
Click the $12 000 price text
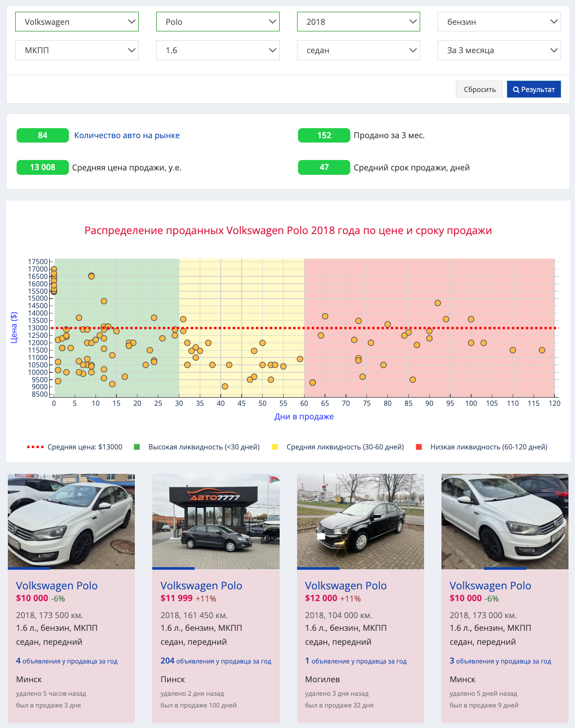point(321,598)
